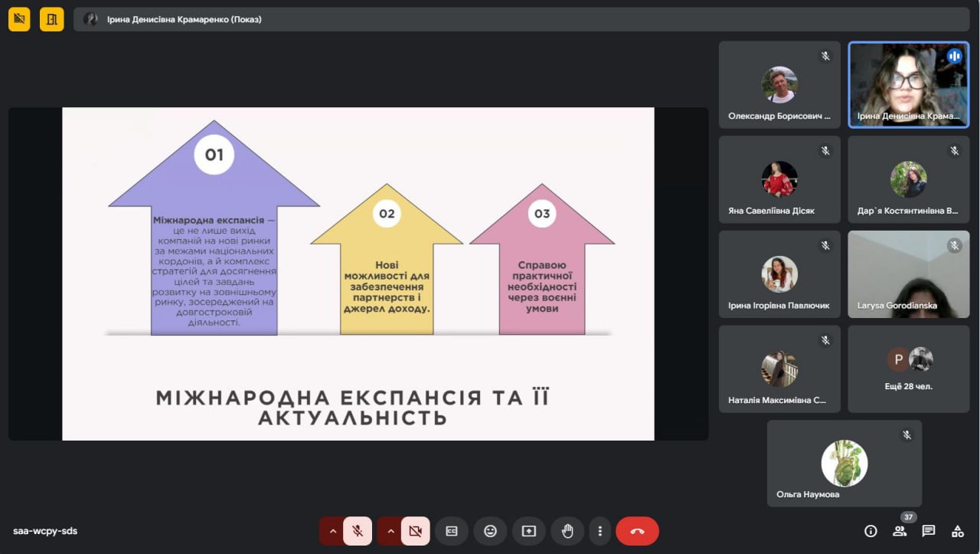Image resolution: width=980 pixels, height=554 pixels.
Task: Raise hand in the meeting
Action: coord(567,531)
